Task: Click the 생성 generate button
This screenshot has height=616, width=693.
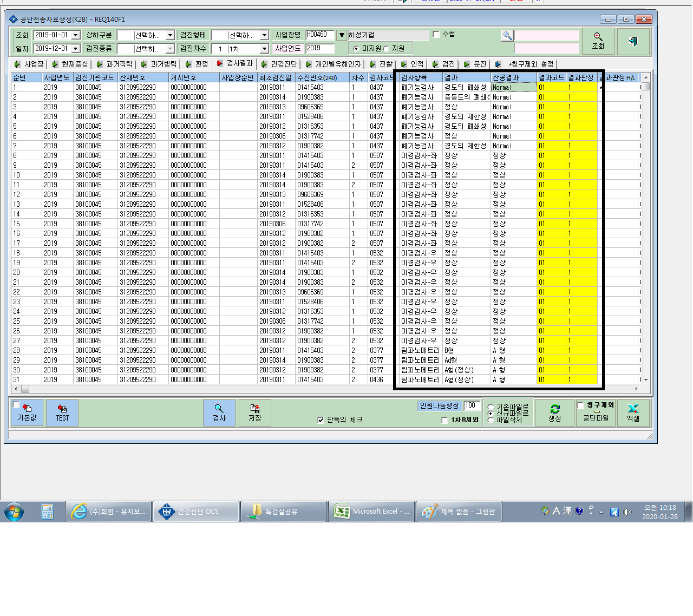Action: tap(555, 413)
